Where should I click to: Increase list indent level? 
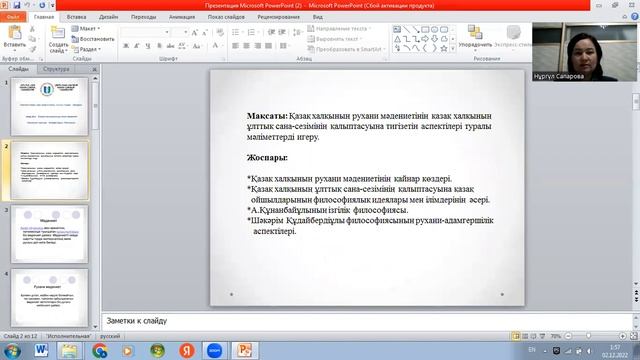pos(282,32)
